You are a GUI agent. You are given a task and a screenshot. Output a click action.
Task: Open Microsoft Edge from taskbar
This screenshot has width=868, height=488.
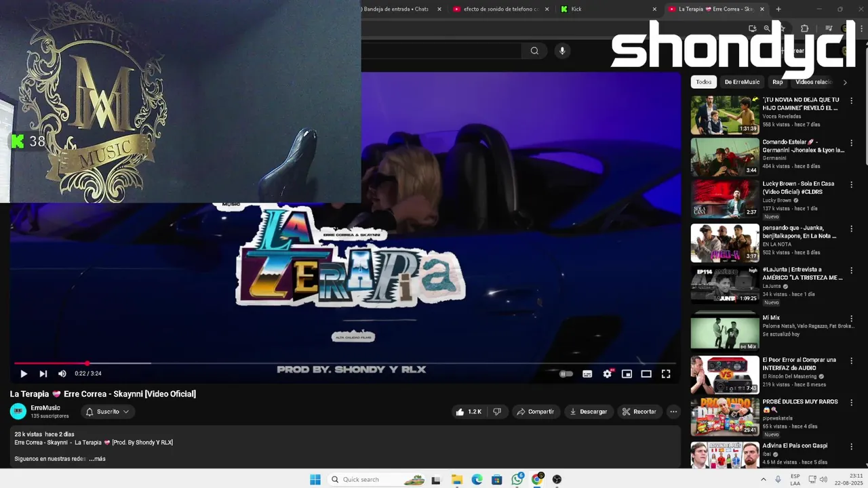point(477,479)
